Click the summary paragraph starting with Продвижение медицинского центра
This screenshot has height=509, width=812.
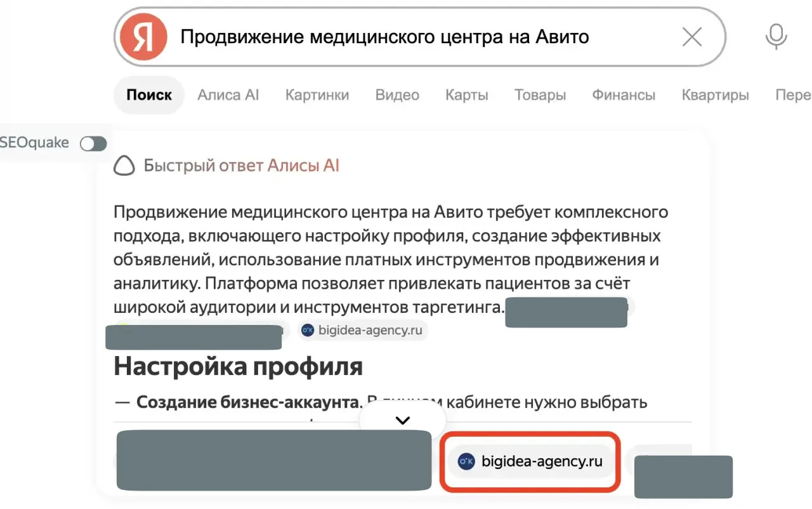391,260
